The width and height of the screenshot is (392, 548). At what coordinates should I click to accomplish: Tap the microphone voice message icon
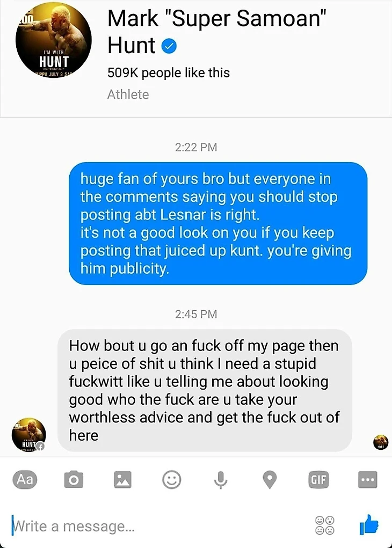coord(221,479)
